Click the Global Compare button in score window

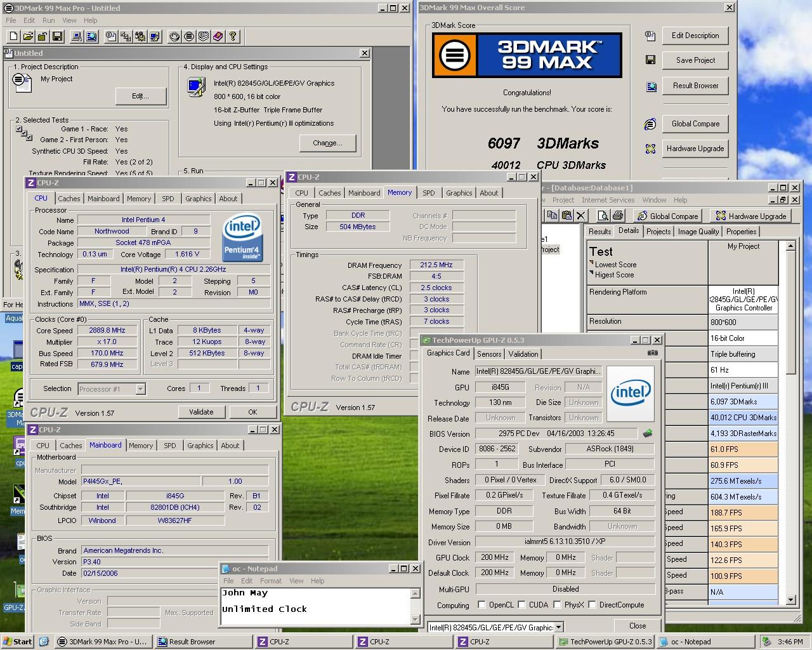point(695,124)
